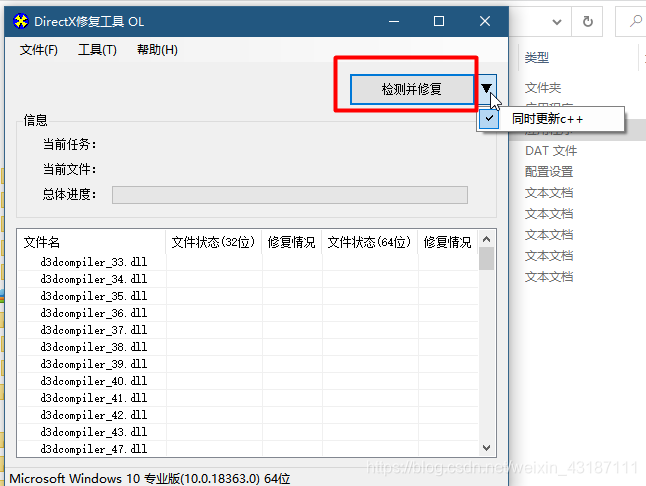The height and width of the screenshot is (486, 646).
Task: Sort by the 文件名 column header
Action: point(91,242)
